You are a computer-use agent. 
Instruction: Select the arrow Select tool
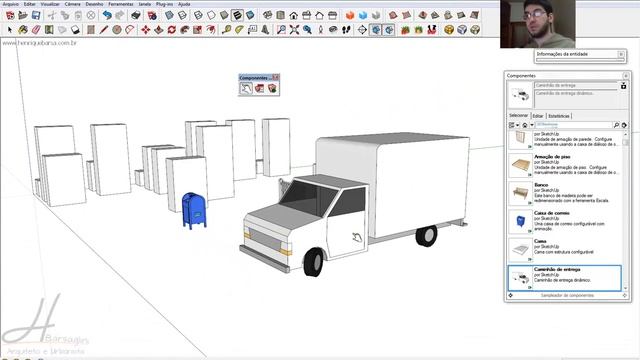pyautogui.click(x=10, y=30)
